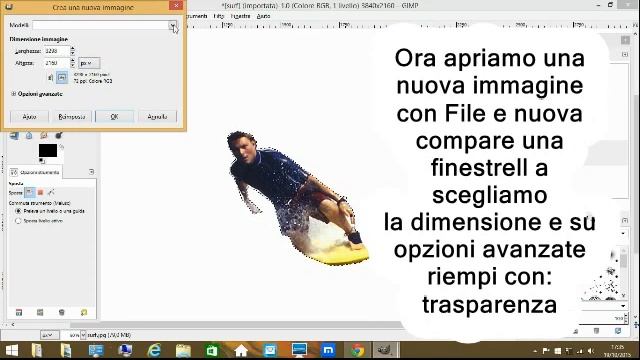Open status bar unit dropdown
This screenshot has height=360, width=640.
coord(49,335)
